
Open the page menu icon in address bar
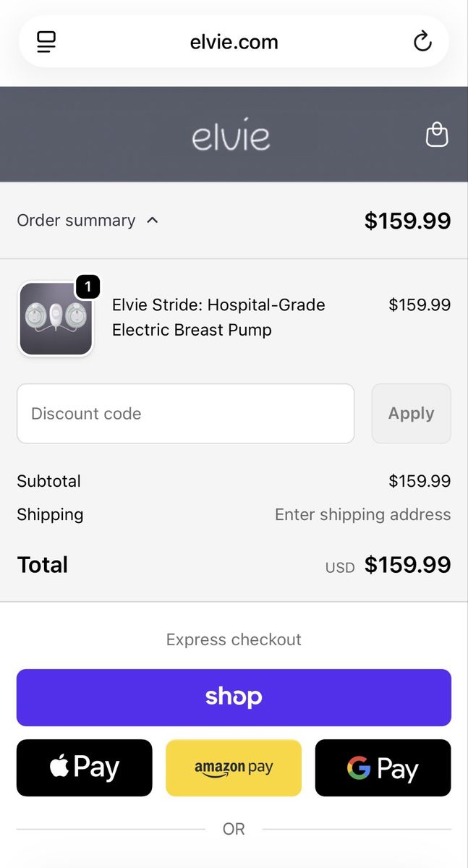[46, 42]
